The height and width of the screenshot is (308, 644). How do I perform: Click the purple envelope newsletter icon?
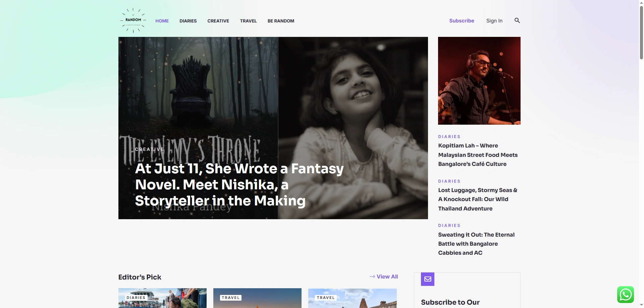(x=428, y=279)
